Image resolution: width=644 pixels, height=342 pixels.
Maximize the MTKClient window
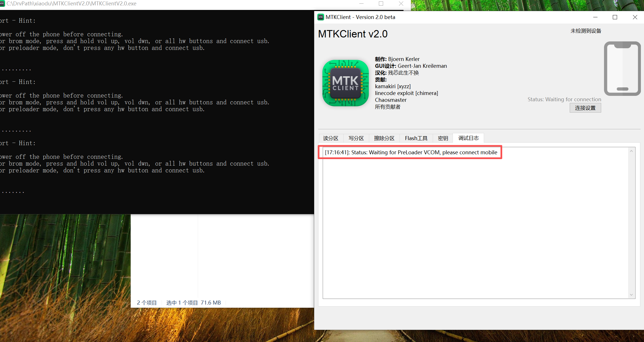coord(615,17)
